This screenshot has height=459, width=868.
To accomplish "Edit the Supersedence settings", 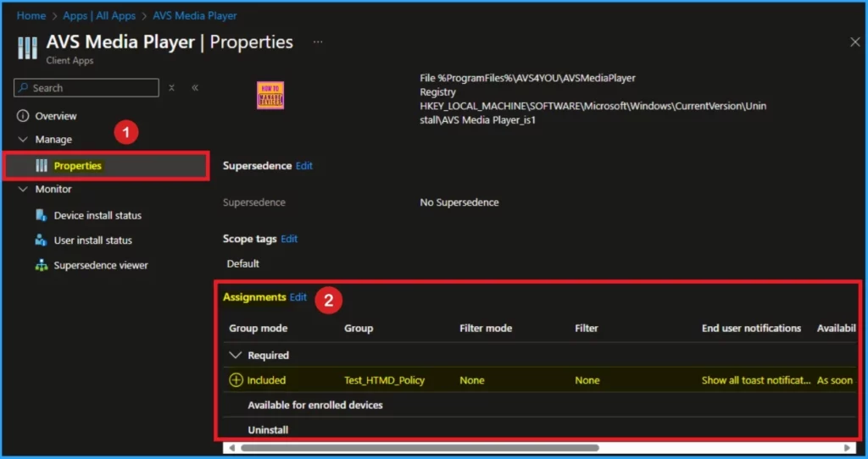I will [x=304, y=166].
